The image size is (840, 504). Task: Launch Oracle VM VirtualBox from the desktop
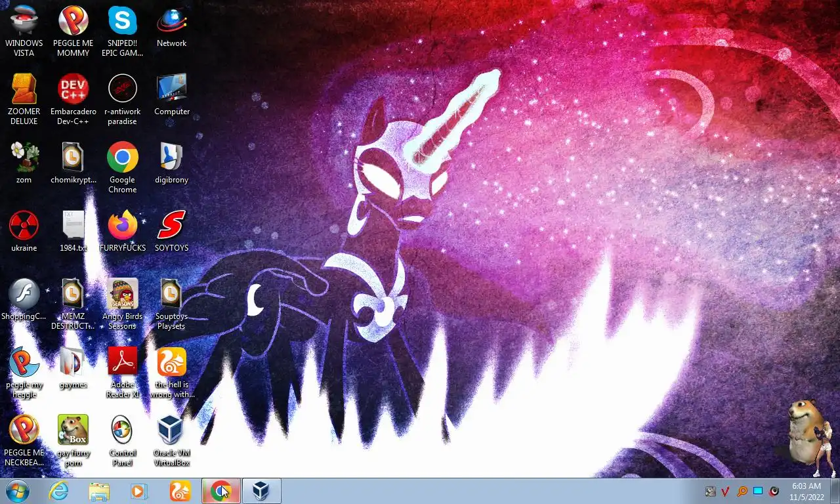[172, 440]
